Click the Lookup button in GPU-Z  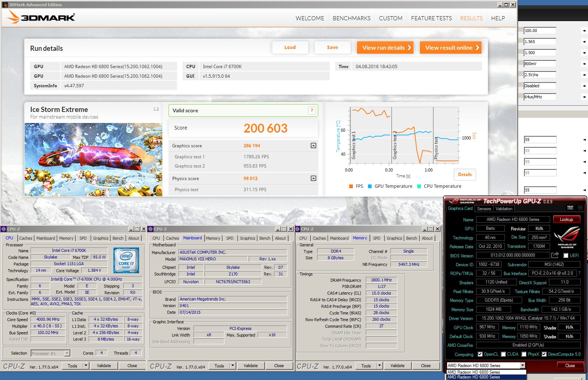pos(566,219)
